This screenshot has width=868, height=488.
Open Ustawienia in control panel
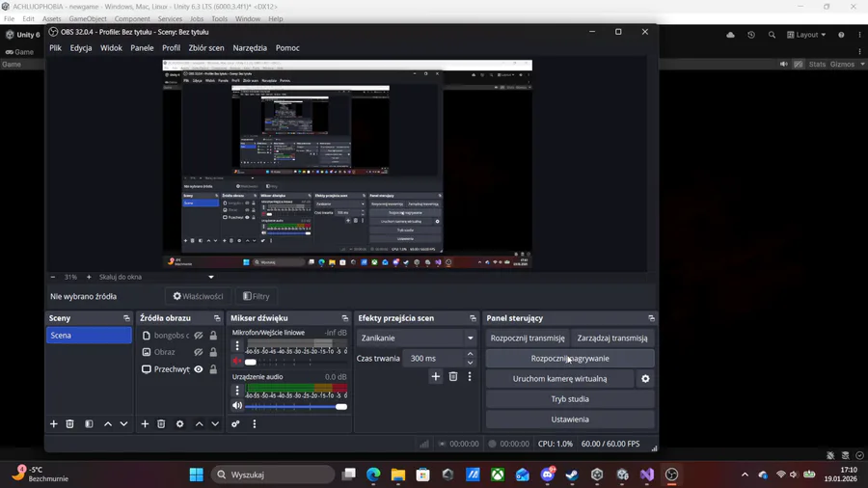pyautogui.click(x=570, y=420)
